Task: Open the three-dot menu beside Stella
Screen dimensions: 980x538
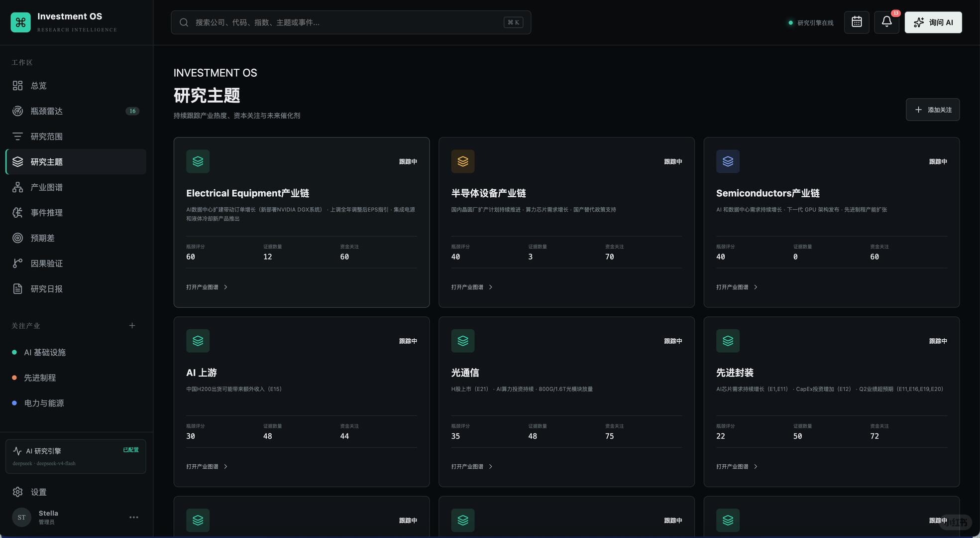Action: 134,518
